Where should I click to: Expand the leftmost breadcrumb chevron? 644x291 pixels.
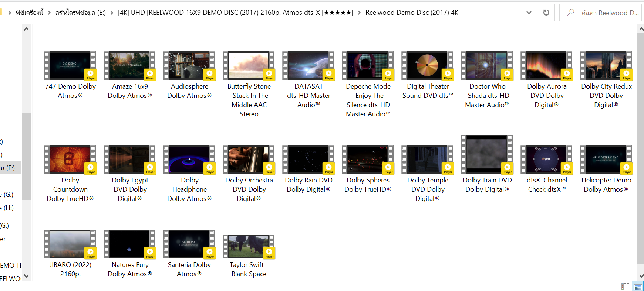click(x=10, y=13)
